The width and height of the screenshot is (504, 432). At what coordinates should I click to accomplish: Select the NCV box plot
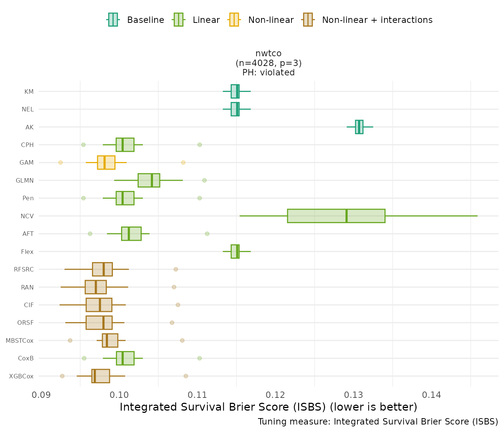[336, 216]
